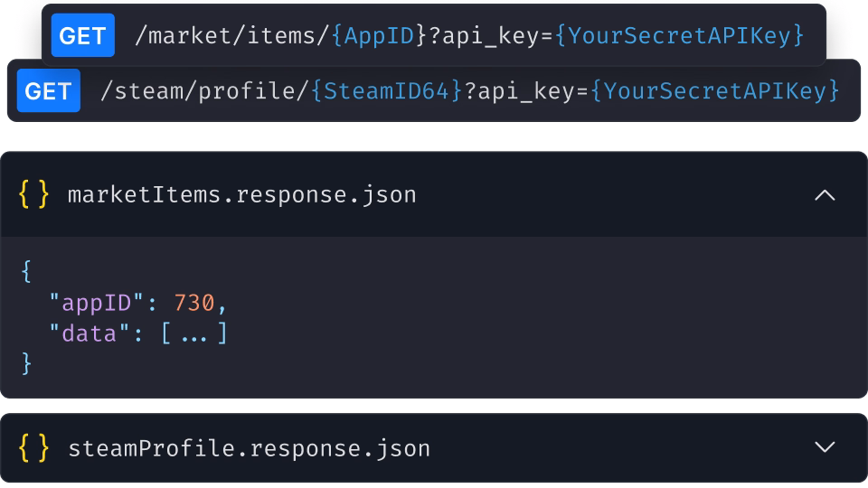
Task: Click {YourSecretAPIKey} in the steam profile URL
Action: click(715, 91)
